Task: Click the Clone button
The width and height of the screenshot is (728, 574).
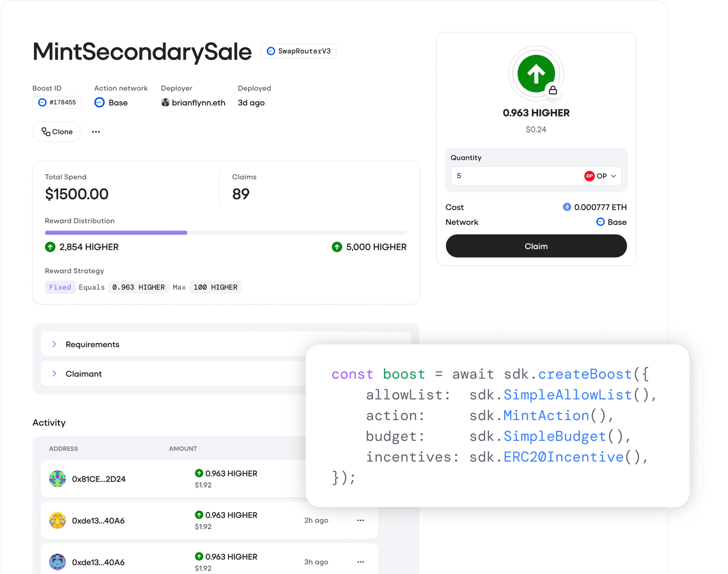Action: coord(57,132)
